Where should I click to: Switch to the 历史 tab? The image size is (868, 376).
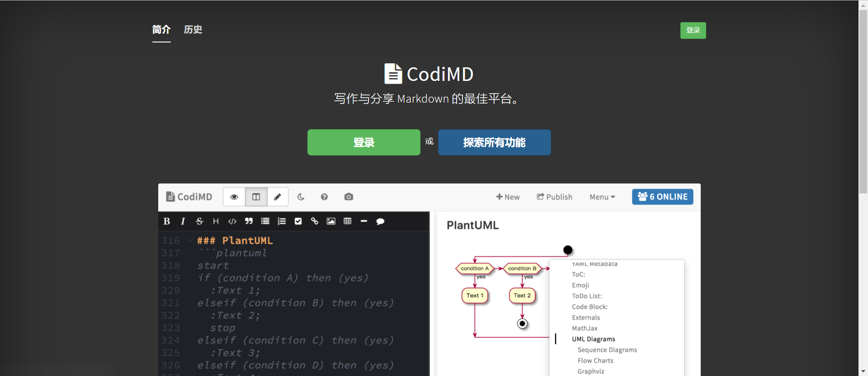[193, 30]
